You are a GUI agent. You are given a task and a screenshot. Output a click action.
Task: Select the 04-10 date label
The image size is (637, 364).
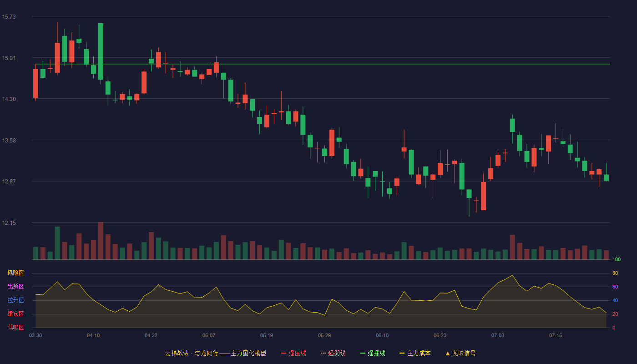click(x=93, y=335)
